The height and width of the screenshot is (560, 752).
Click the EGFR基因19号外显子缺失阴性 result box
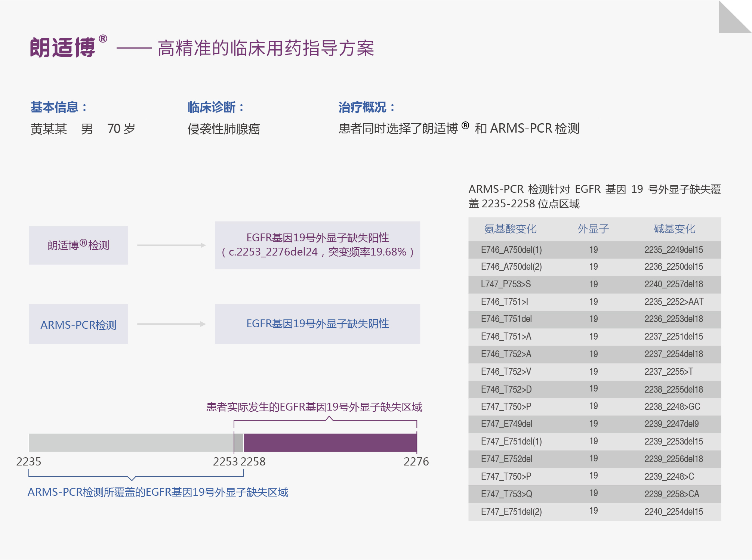pos(317,324)
